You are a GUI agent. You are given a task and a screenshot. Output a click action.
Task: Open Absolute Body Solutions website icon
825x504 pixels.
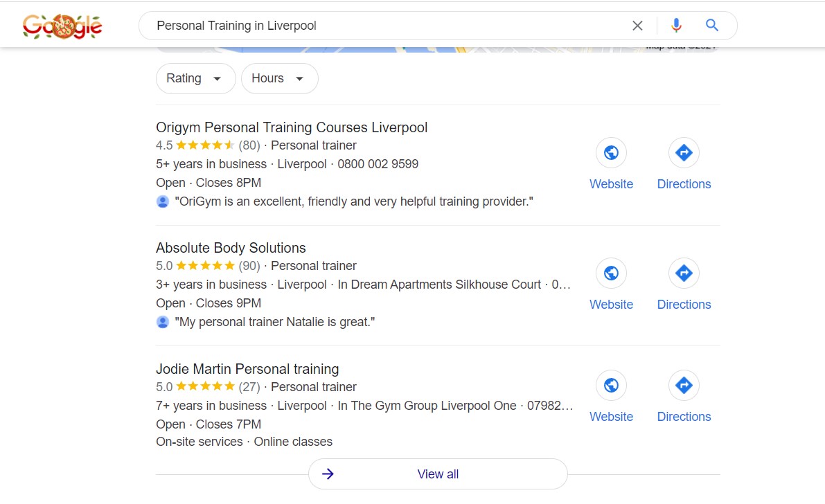coord(611,273)
